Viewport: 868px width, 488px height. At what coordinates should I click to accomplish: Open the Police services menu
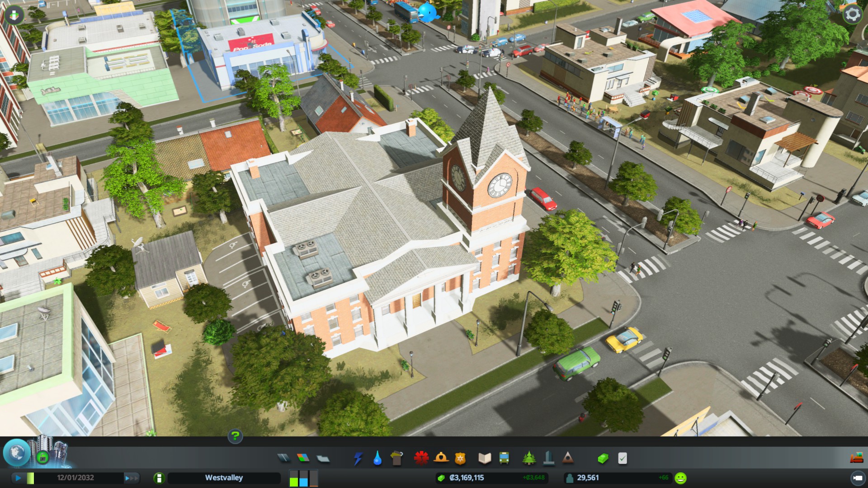[x=460, y=458]
